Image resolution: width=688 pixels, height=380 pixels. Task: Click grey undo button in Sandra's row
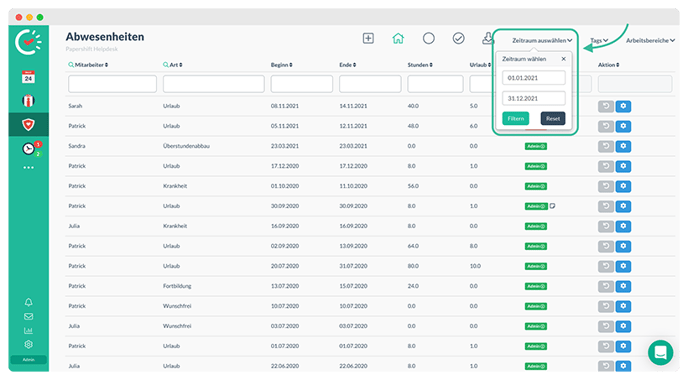(x=606, y=146)
